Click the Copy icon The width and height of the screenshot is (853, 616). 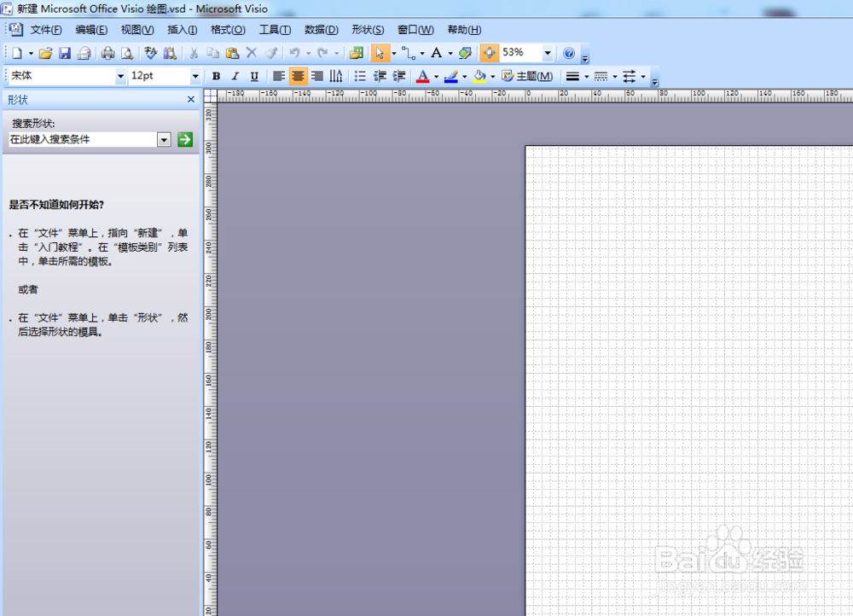[212, 53]
